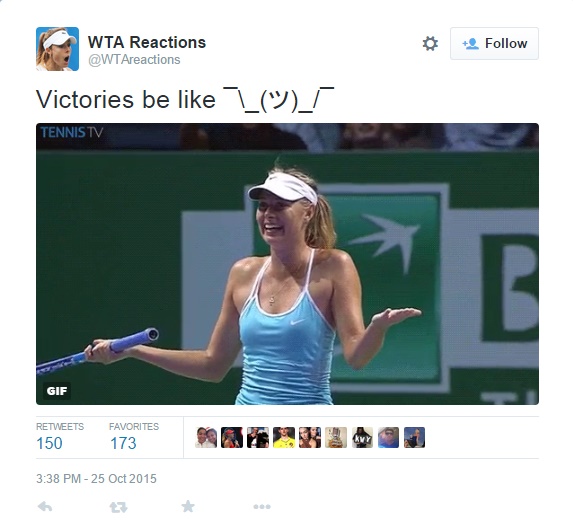Viewport: 573px width, 525px height.
Task: Open the WTA Reactions display name
Action: click(x=147, y=42)
